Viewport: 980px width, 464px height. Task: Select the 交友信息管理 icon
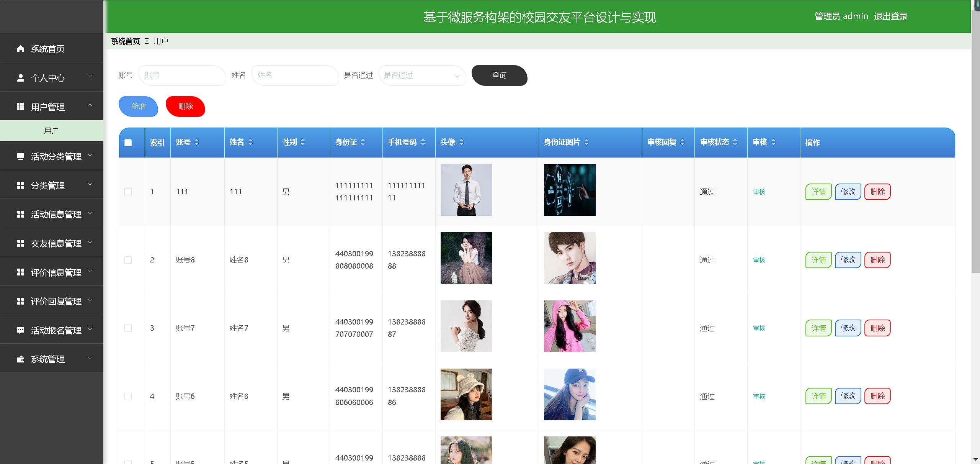[20, 243]
